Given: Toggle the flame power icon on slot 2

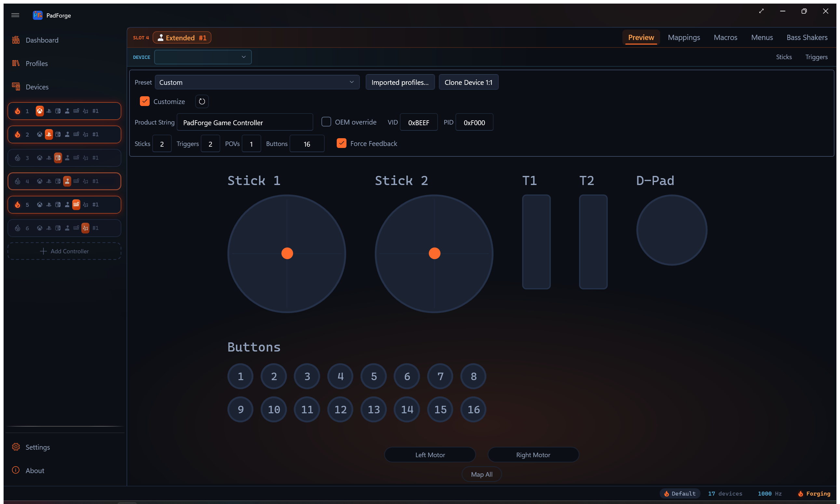Looking at the screenshot, I should (17, 135).
